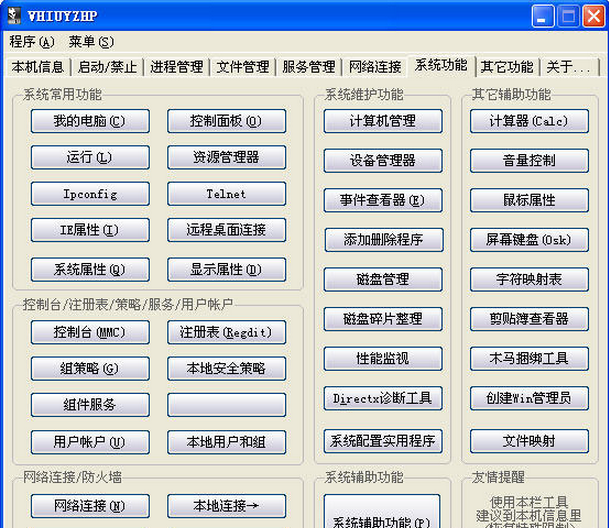Screen dimensions: 609x528
Task: Launch 控制台(MMC)
Action: (90, 332)
